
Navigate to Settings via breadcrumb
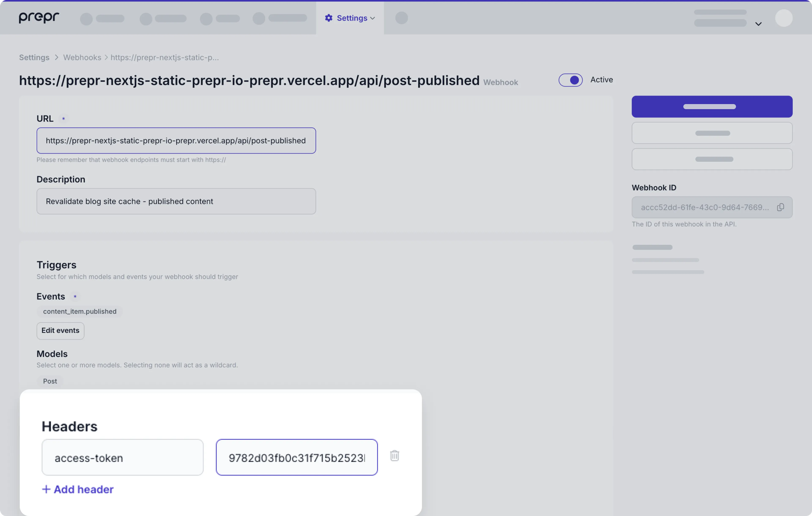tap(34, 57)
